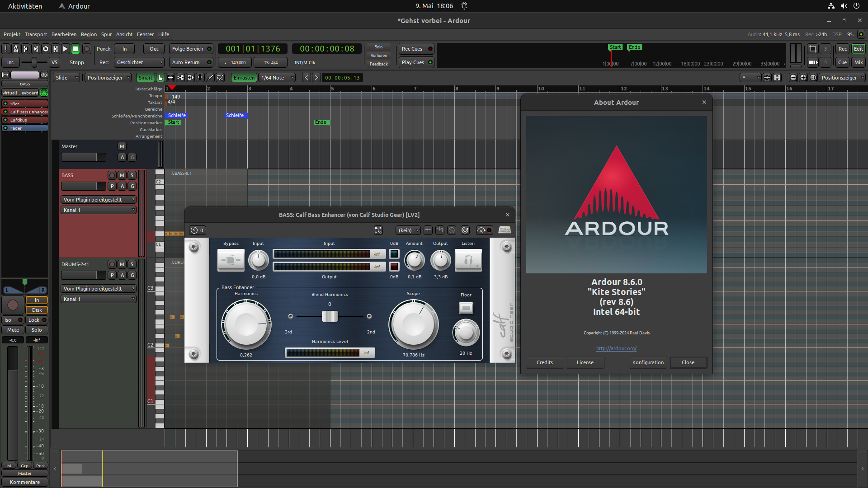868x488 pixels.
Task: Select the Stretch/Time-FX tool
Action: point(200,78)
